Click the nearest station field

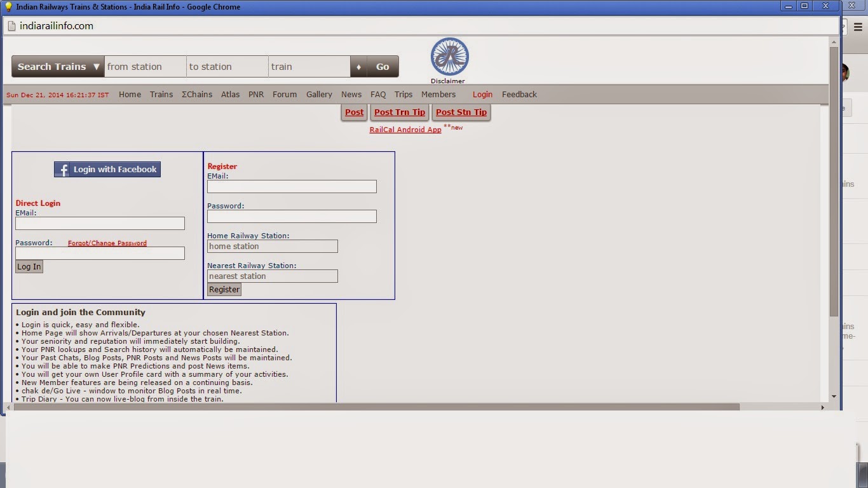[x=272, y=276]
